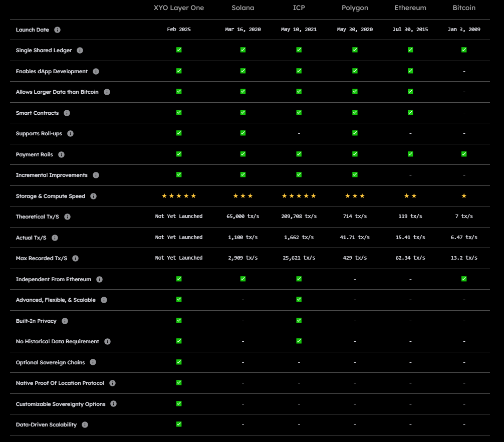Click Ethereum checkmark in Smart Contracts row

point(410,113)
